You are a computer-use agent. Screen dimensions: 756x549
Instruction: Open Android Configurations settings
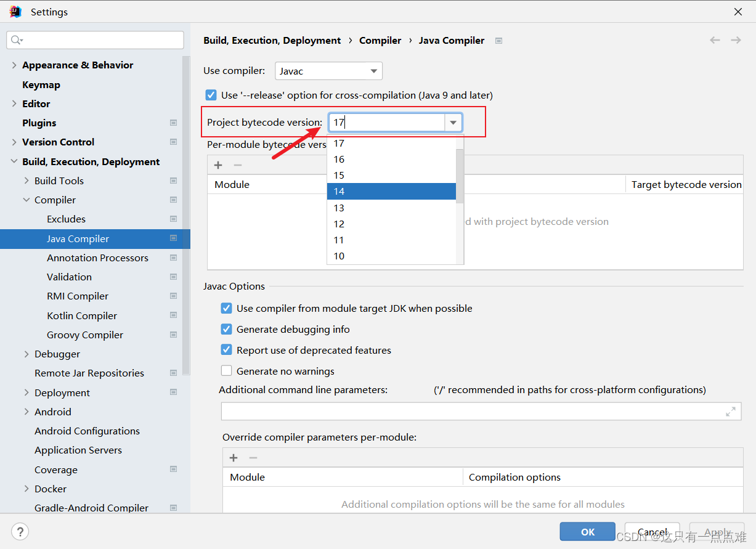[87, 431]
